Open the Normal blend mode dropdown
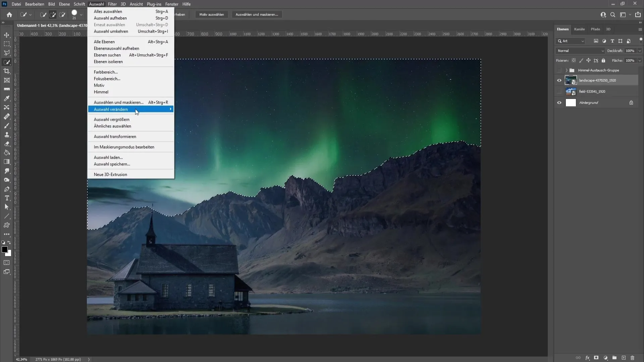Image resolution: width=644 pixels, height=362 pixels. pyautogui.click(x=580, y=51)
